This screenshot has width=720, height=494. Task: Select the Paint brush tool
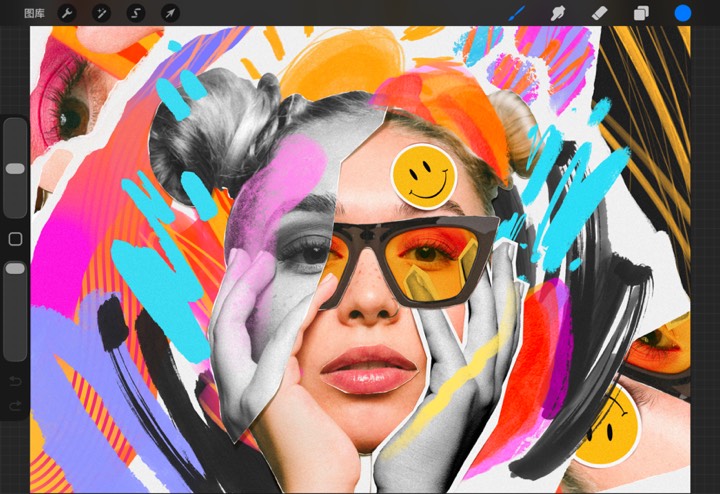517,13
